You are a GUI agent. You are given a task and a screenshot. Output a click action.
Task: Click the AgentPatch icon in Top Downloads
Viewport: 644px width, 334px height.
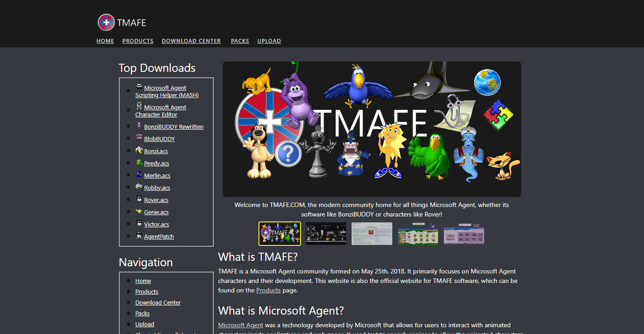pos(139,235)
